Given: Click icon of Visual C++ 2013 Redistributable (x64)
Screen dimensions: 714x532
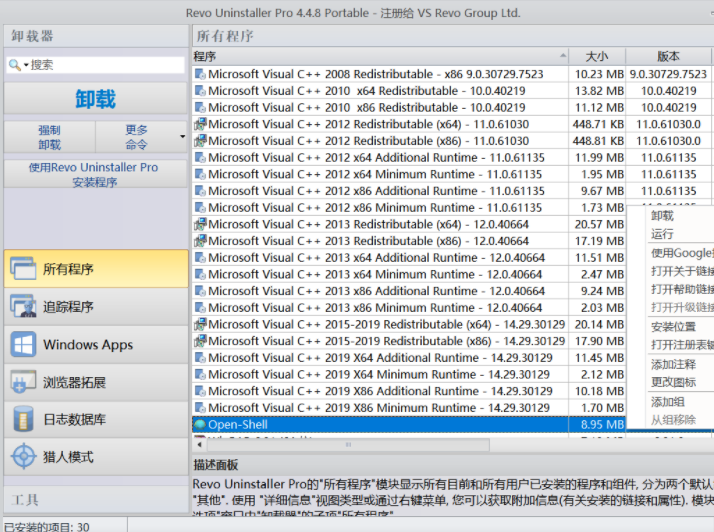Looking at the screenshot, I should [x=200, y=224].
